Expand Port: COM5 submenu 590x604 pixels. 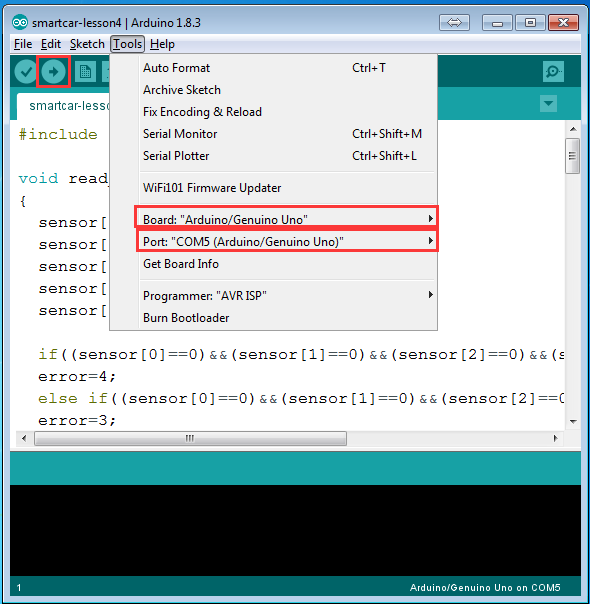pos(288,242)
